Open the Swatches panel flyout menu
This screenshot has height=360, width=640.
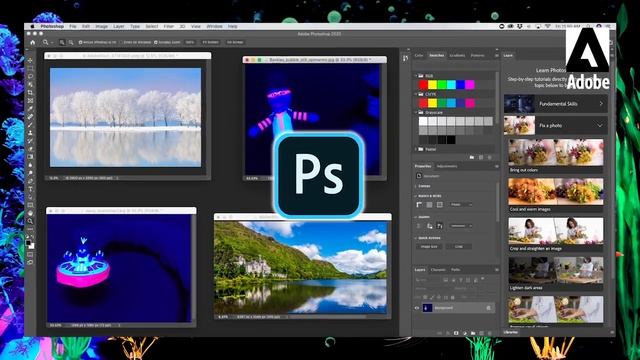coord(497,56)
